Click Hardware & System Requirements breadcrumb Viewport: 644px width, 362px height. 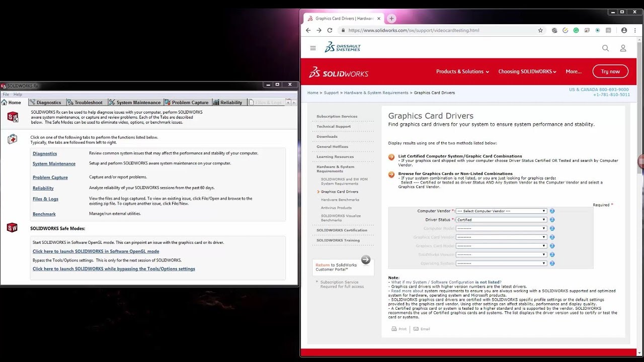pos(376,93)
